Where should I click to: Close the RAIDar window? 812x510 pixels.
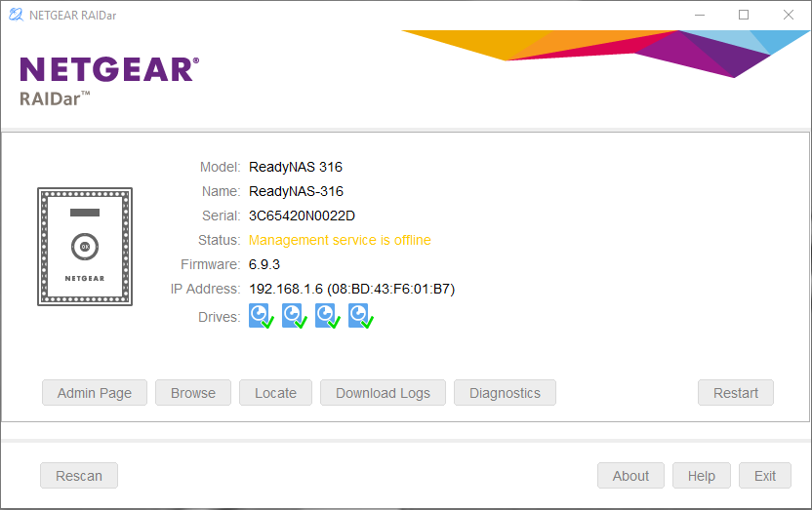(x=789, y=15)
